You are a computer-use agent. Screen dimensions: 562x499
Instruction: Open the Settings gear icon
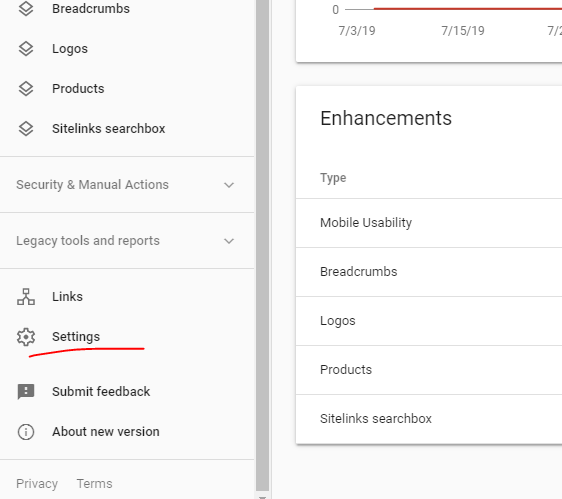(26, 337)
